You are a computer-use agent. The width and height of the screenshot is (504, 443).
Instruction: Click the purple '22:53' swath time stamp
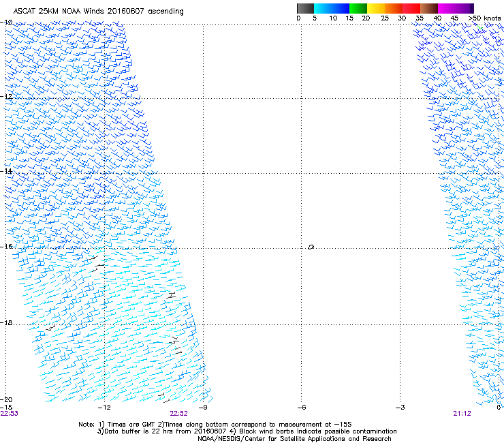coord(10,414)
